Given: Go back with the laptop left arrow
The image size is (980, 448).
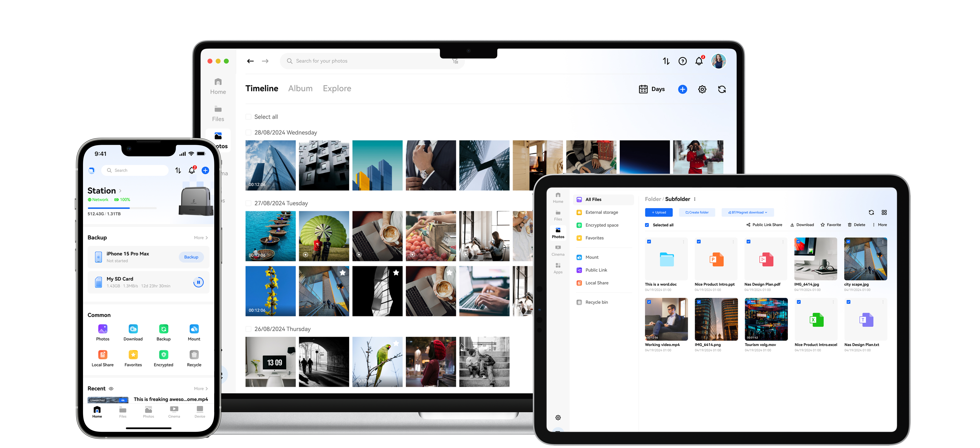Looking at the screenshot, I should coord(250,61).
